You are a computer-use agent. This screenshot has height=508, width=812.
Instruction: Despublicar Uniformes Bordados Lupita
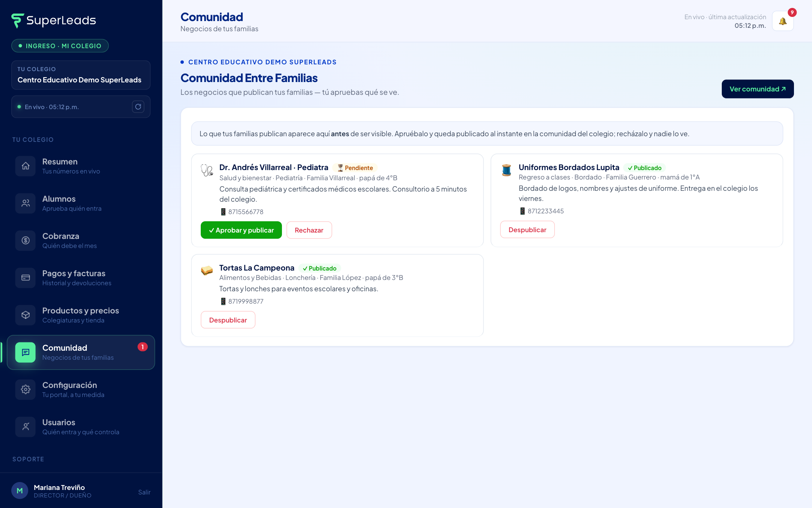[527, 230]
